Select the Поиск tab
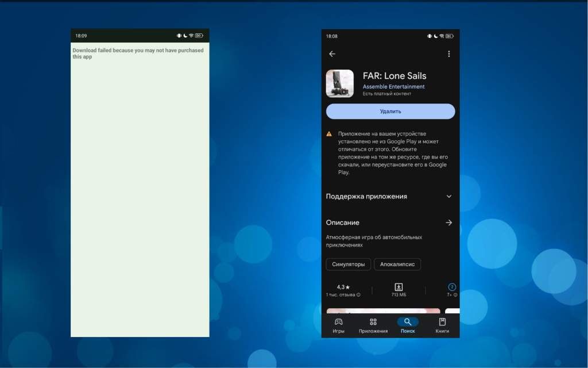588x368 pixels. pos(408,325)
